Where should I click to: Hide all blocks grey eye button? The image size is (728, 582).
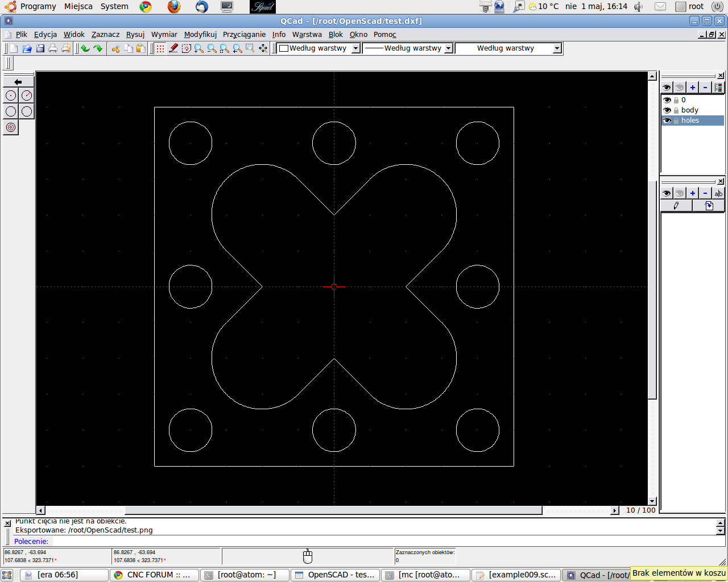tap(680, 193)
